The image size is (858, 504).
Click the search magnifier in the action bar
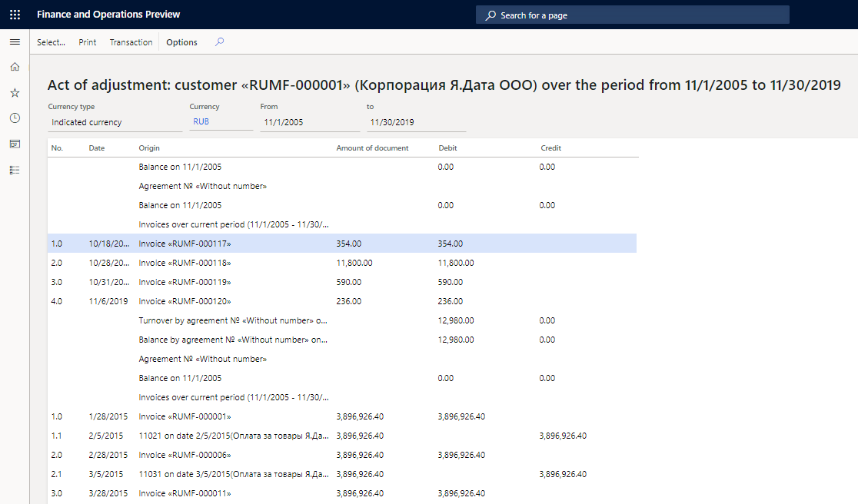point(219,42)
